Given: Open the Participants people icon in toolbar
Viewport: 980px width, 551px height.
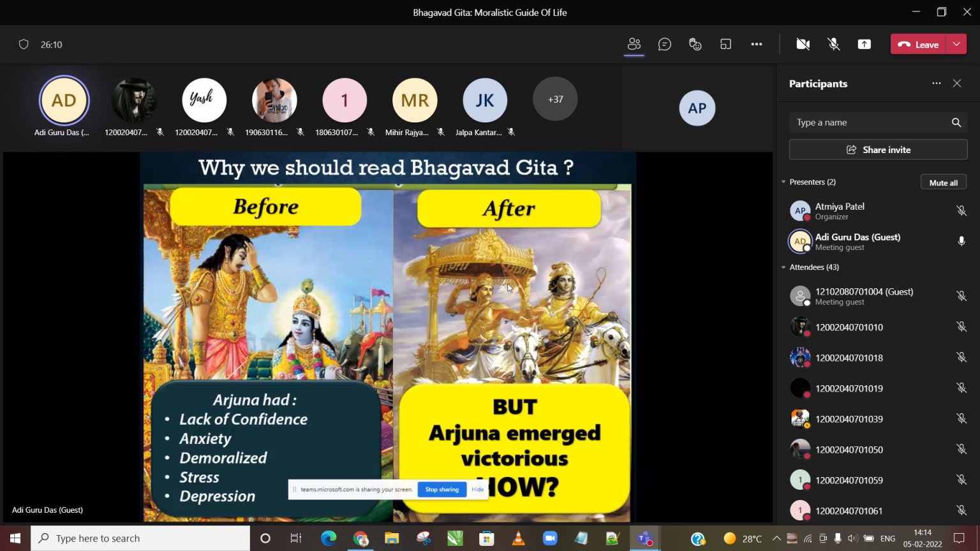Looking at the screenshot, I should (x=634, y=44).
